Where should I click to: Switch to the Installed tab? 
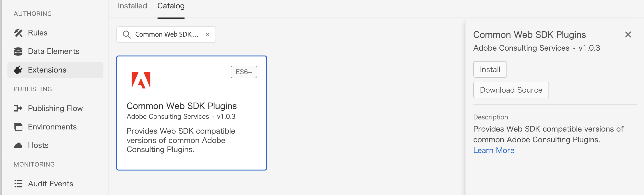(x=132, y=6)
